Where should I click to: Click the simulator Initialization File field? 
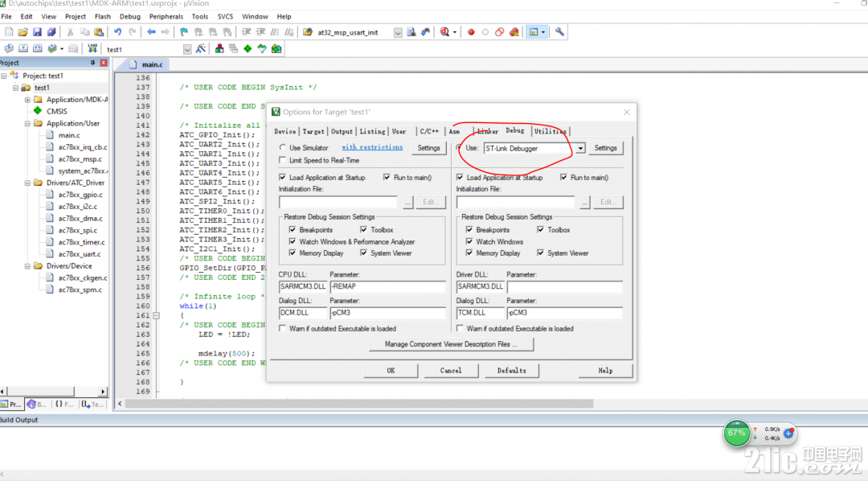click(338, 202)
